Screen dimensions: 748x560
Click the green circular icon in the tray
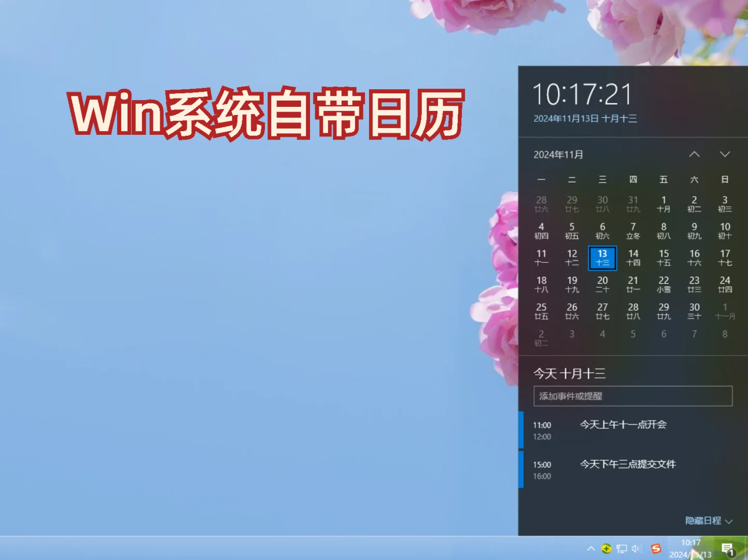click(606, 548)
